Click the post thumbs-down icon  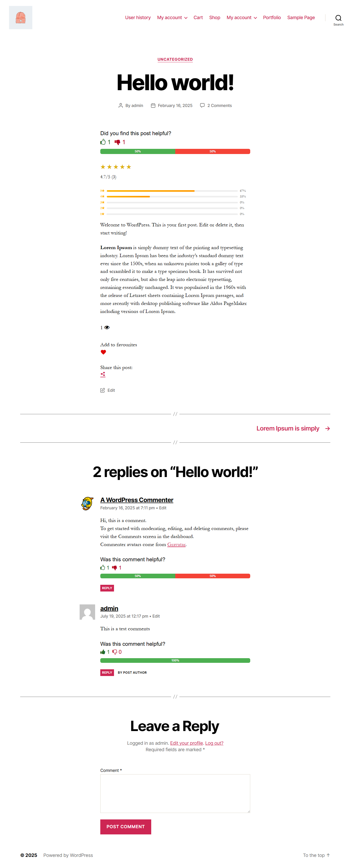click(117, 142)
